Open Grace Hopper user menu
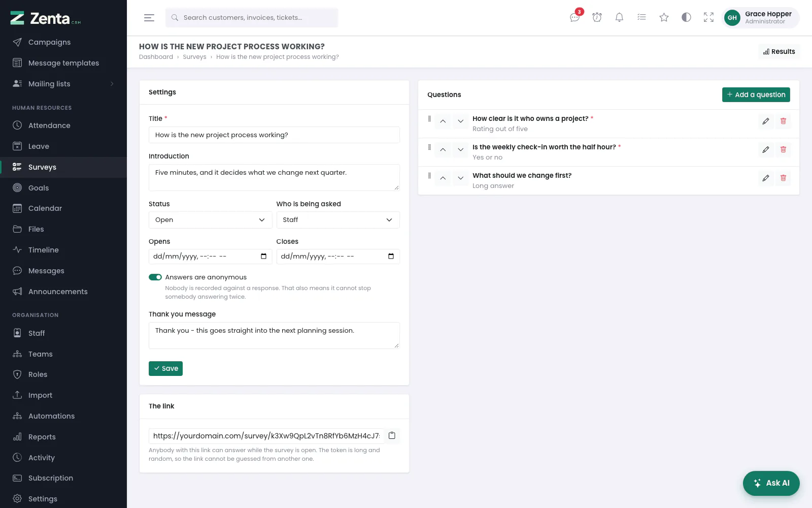The width and height of the screenshot is (812, 508). click(761, 18)
